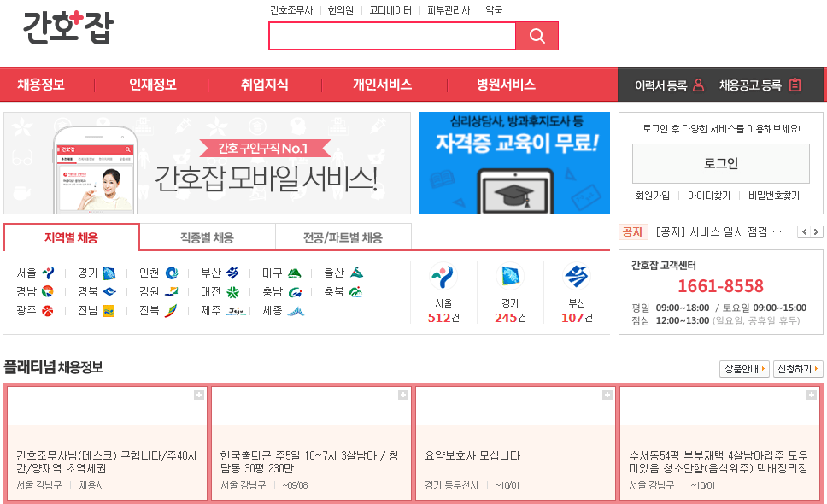Switch to the 직종별 채용 tab
The width and height of the screenshot is (827, 504).
coord(206,237)
